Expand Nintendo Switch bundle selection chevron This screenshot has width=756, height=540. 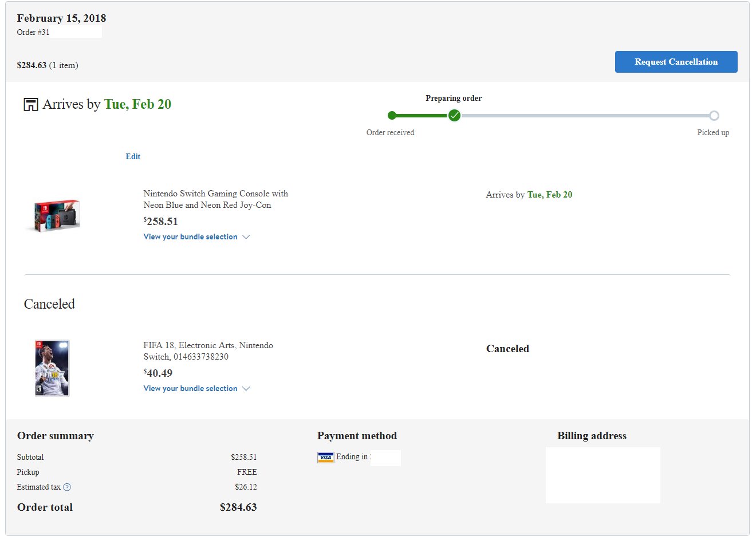pos(246,237)
